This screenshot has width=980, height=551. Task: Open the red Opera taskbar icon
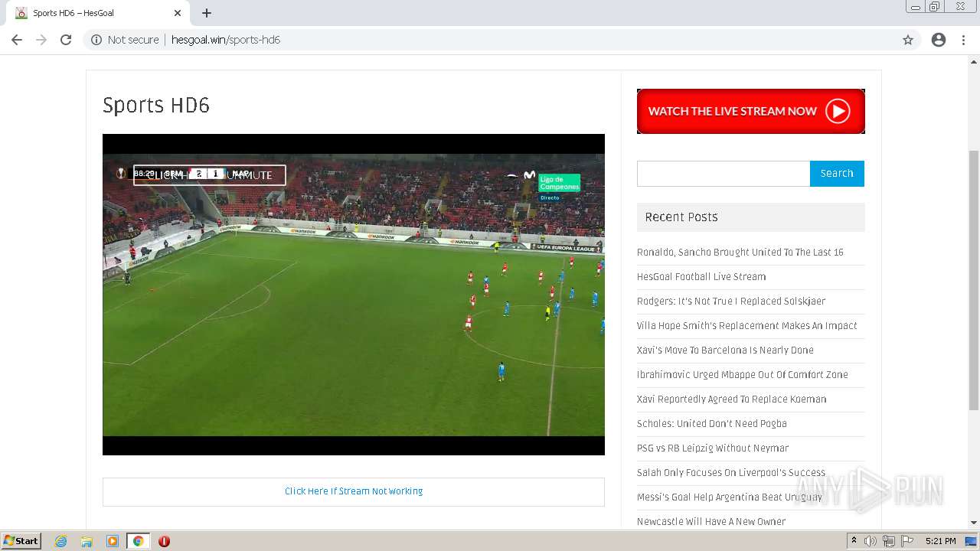point(164,541)
